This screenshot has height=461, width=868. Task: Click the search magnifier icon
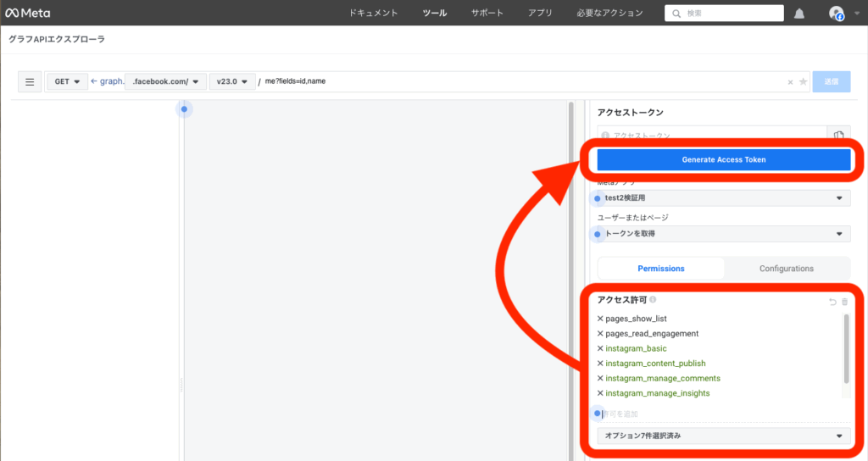[676, 14]
